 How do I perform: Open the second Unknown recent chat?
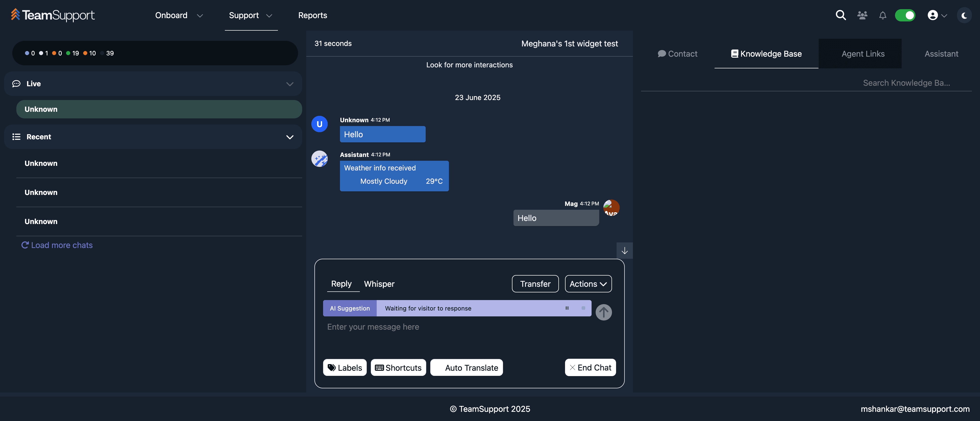pyautogui.click(x=159, y=192)
